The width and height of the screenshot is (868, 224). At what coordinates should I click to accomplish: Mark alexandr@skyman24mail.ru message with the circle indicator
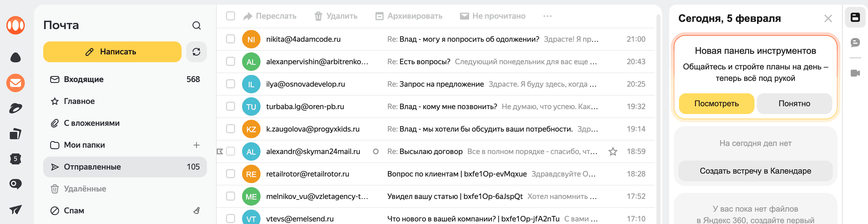pos(376,151)
